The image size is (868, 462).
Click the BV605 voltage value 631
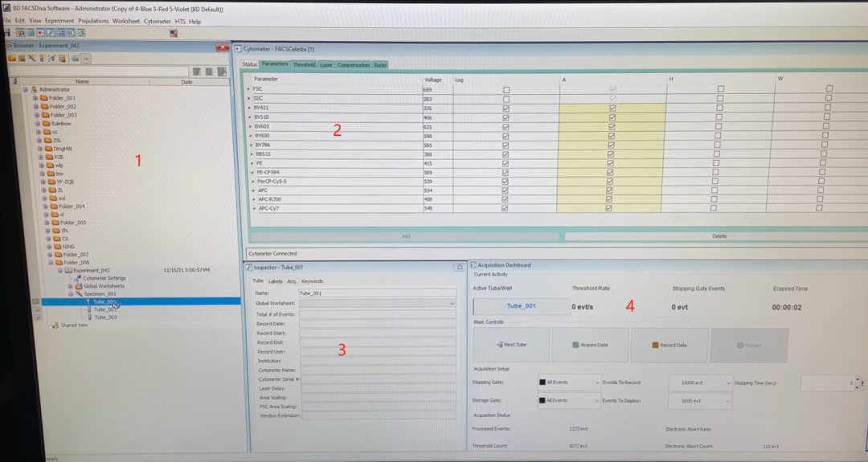[428, 127]
